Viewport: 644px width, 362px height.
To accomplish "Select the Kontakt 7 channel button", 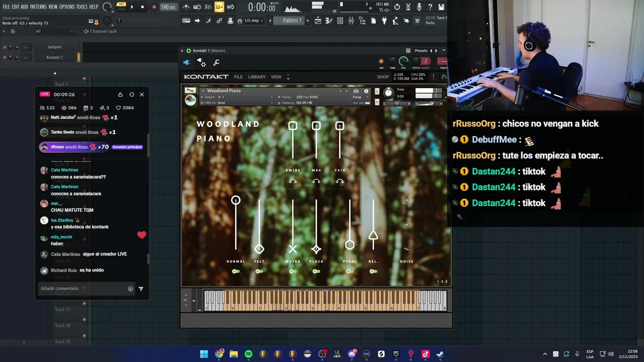I will 54,57.
